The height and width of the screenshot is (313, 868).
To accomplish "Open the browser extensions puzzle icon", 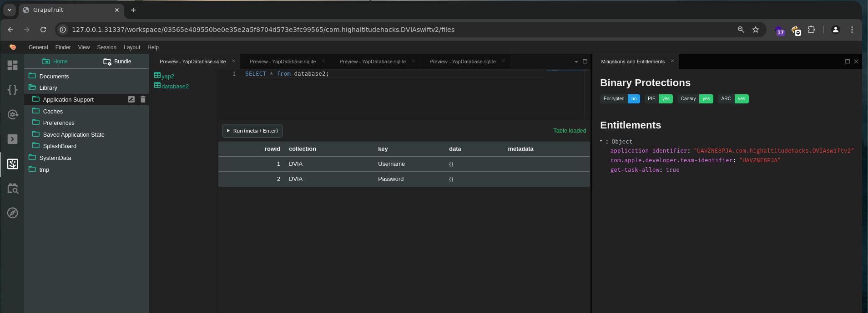I will point(812,30).
